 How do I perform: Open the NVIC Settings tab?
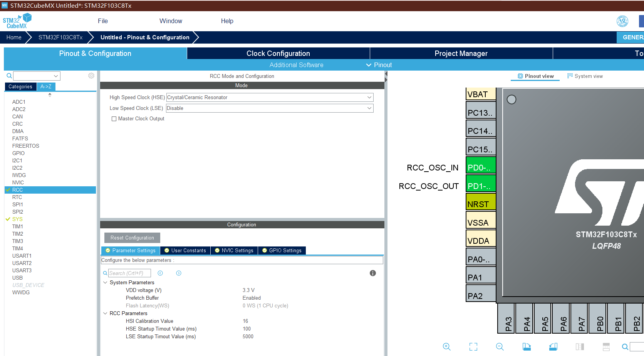coord(234,251)
